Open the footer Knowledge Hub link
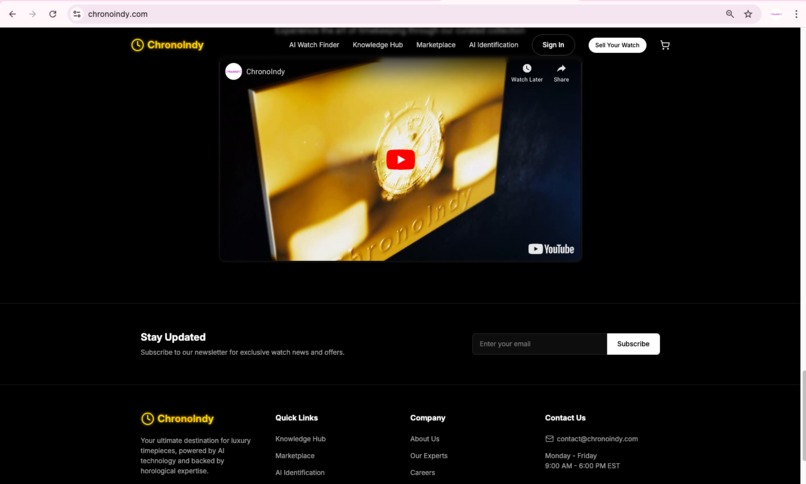 coord(301,439)
